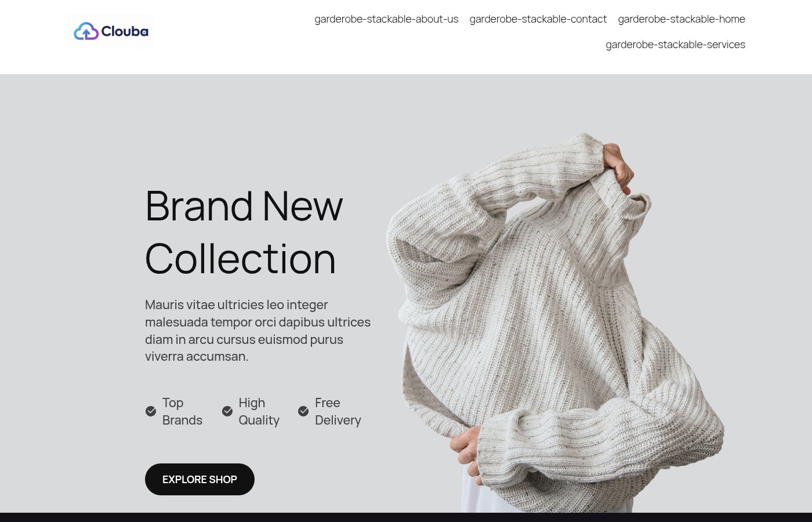
Task: Click the word Collection in the headline
Action: 241,259
